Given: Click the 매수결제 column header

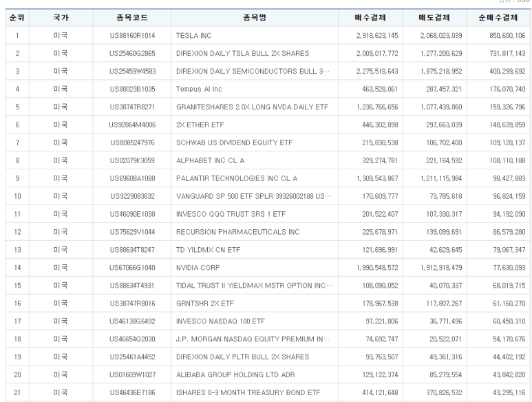Looking at the screenshot, I should point(370,18).
